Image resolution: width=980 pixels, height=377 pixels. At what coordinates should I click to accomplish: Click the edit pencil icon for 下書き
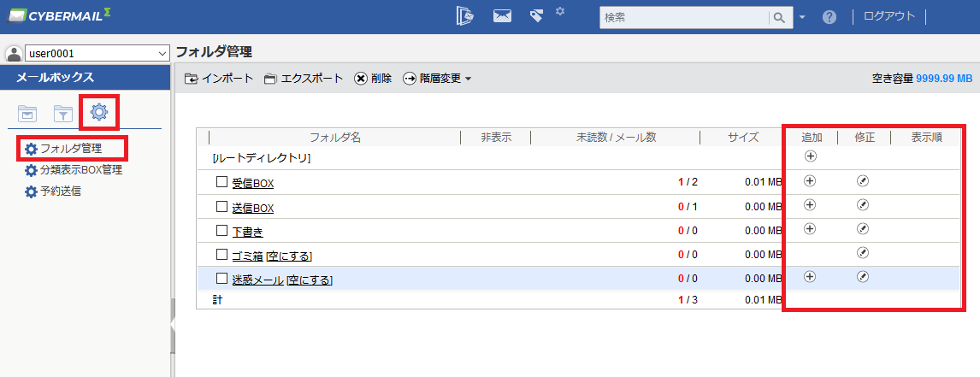(863, 228)
